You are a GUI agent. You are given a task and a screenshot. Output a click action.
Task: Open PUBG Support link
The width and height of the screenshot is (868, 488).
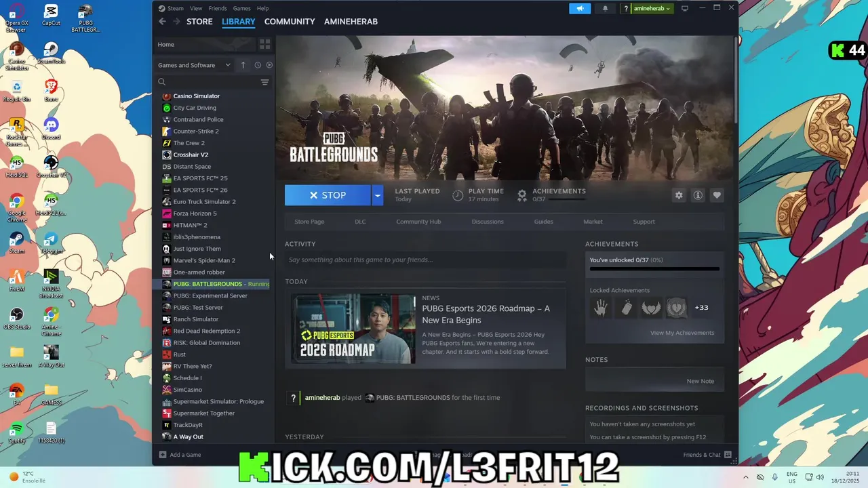click(644, 222)
